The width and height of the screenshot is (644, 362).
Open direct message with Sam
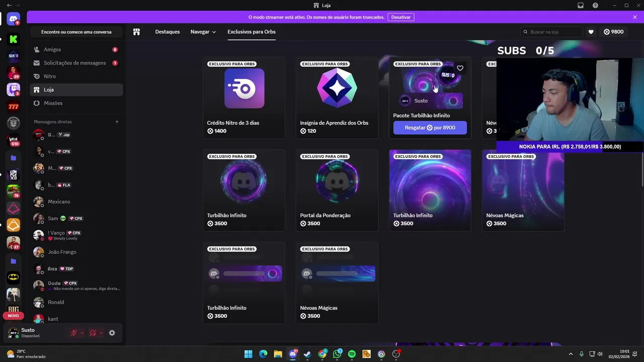point(76,218)
